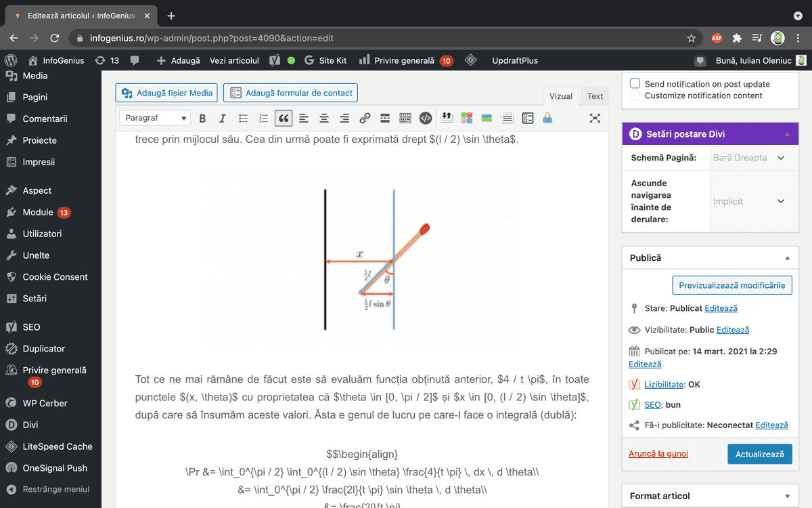
Task: Toggle the blockquote formatting
Action: pos(284,118)
